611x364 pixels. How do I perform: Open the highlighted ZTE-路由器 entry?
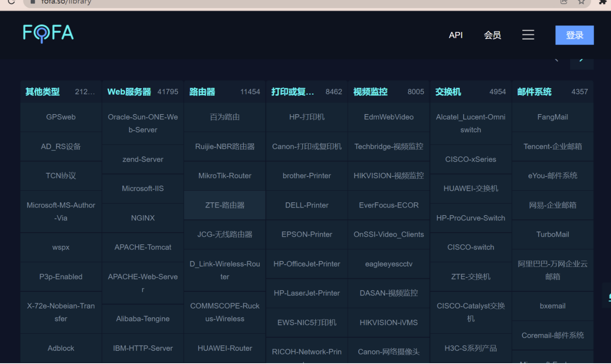click(225, 206)
